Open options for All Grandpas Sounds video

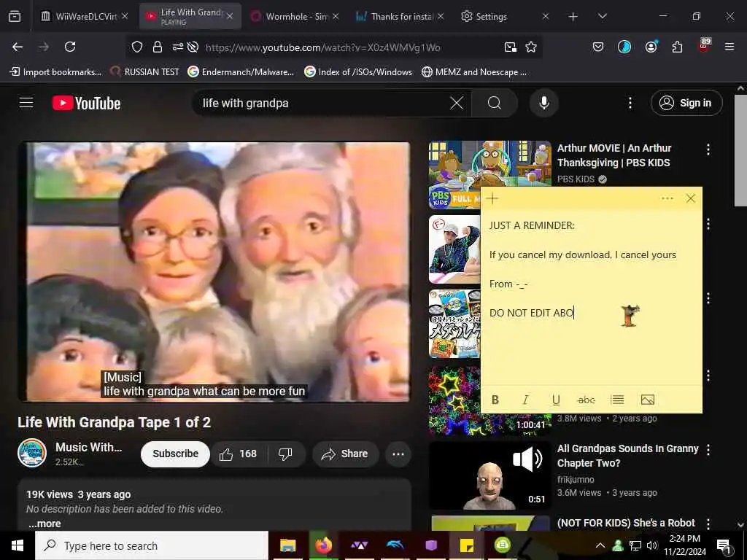708,449
